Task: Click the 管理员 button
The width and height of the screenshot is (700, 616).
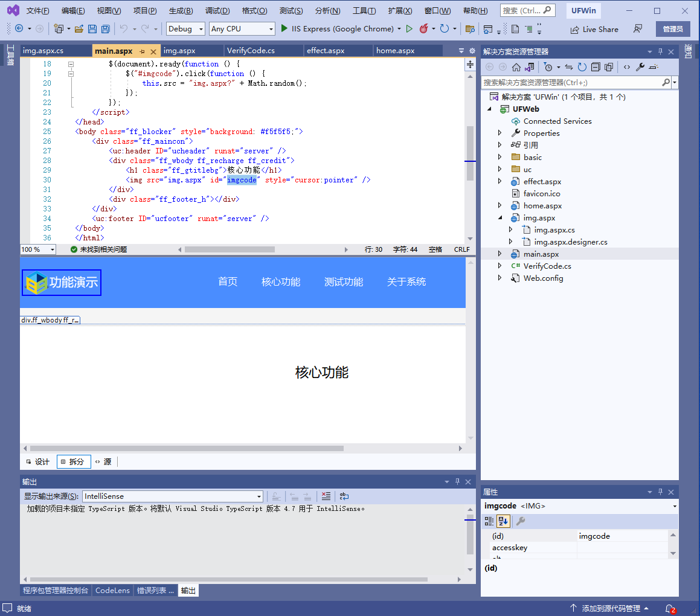Action: [x=673, y=29]
